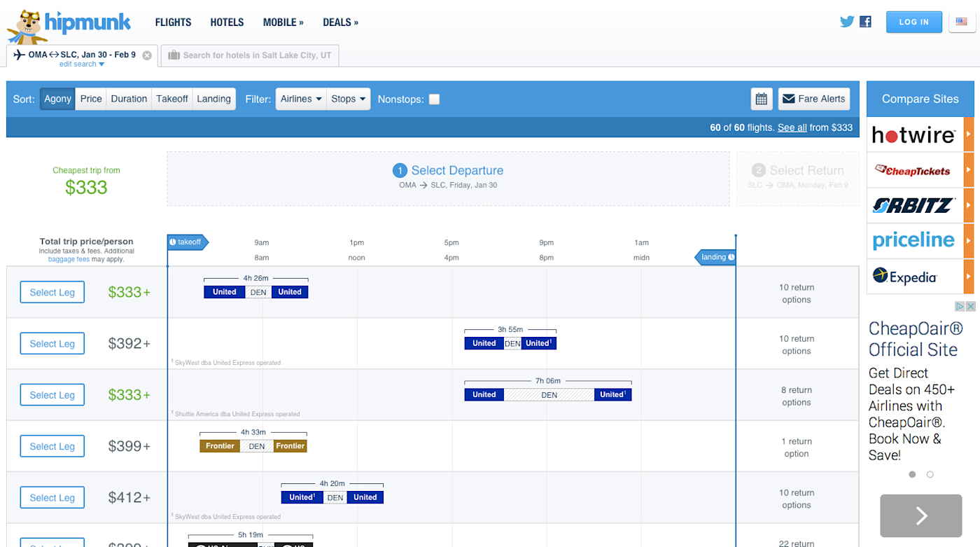
Task: Click the takeoff time slider handle
Action: pos(188,242)
